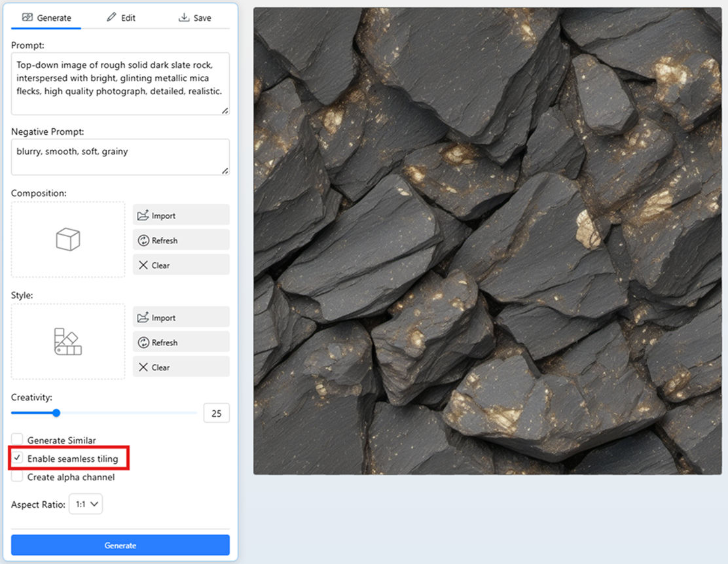The image size is (728, 564).
Task: Select the Generate tab at top
Action: tap(46, 18)
